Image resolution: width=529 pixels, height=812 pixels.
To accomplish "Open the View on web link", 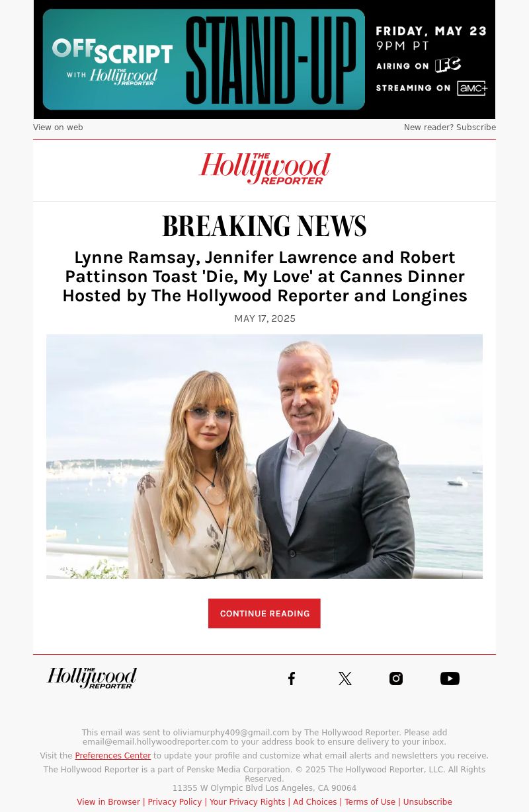I will click(x=58, y=128).
